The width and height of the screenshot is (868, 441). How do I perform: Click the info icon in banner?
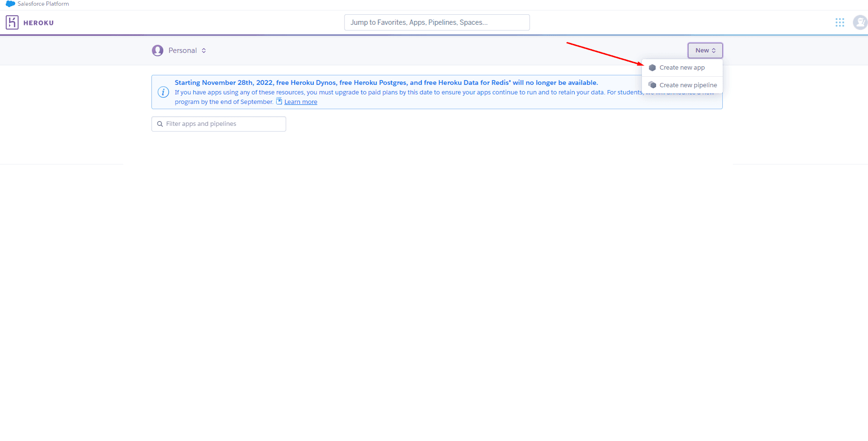click(x=163, y=92)
